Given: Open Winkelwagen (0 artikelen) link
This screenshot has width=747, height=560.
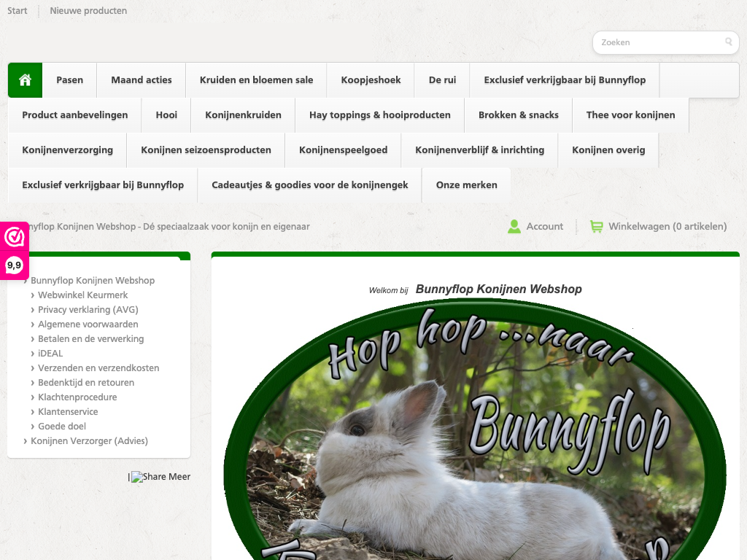Looking at the screenshot, I should click(667, 227).
